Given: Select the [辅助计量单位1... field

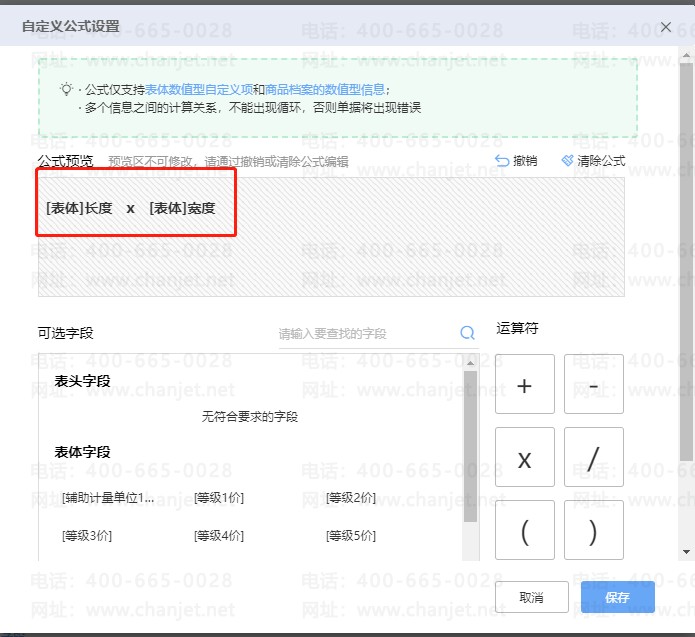Looking at the screenshot, I should (x=108, y=498).
